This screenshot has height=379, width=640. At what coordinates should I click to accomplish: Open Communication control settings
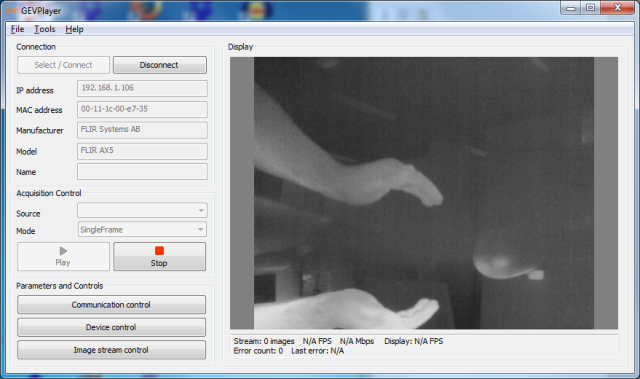pyautogui.click(x=111, y=305)
